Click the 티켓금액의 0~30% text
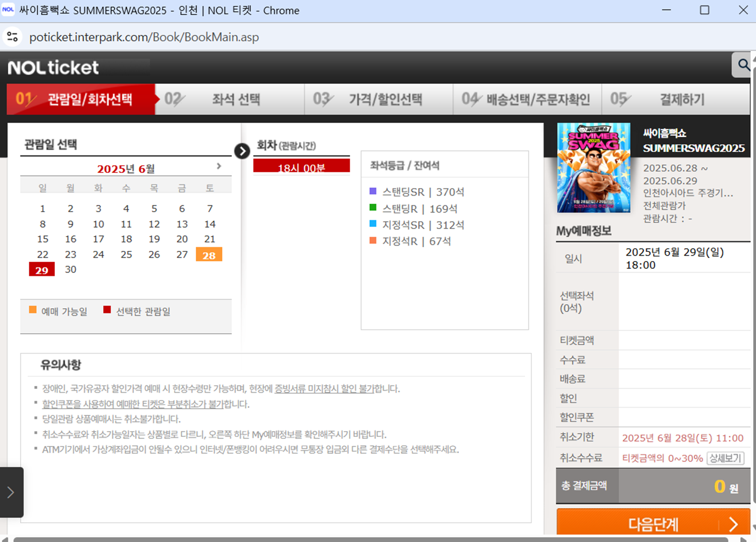This screenshot has width=756, height=542. (x=662, y=458)
